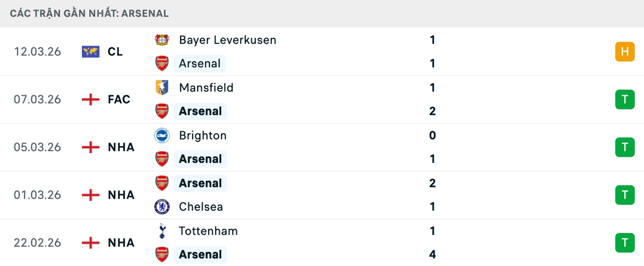The width and height of the screenshot is (644, 266).
Task: Click the Bayer Leverkusen club crest
Action: pos(162,40)
